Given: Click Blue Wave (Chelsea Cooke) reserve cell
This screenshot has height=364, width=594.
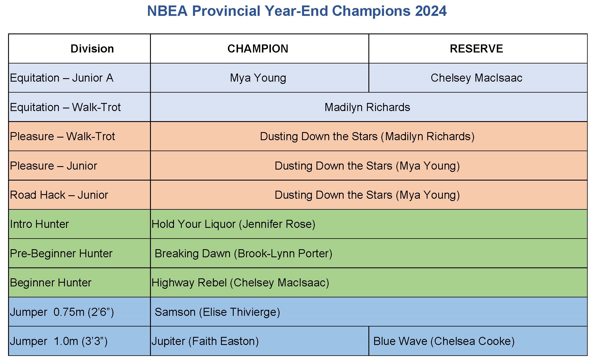Looking at the screenshot, I should pos(444,341).
